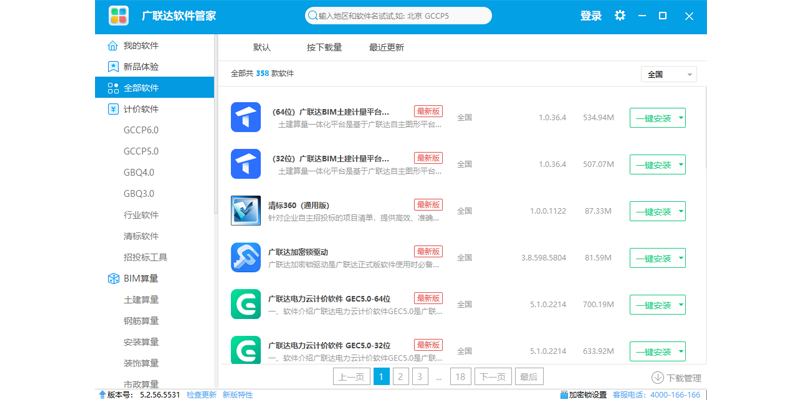Click the version number up-arrow icon
This screenshot has width=800, height=400.
point(102,395)
